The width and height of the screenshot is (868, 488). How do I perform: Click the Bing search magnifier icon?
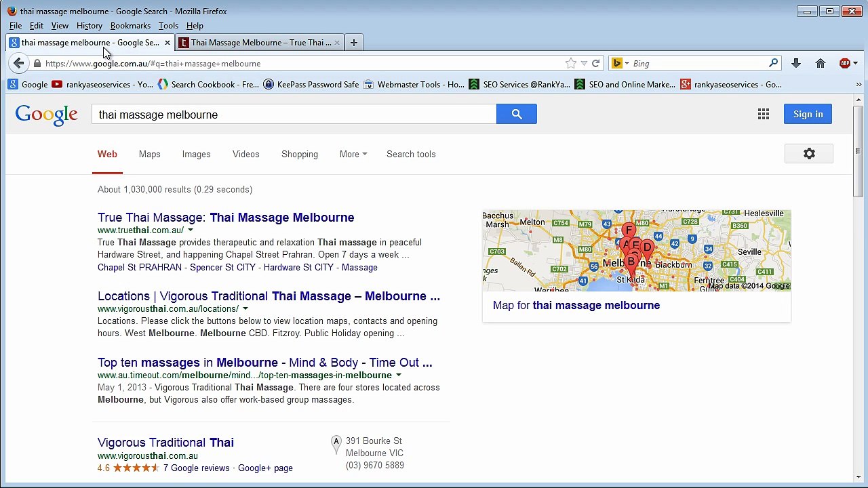(773, 63)
